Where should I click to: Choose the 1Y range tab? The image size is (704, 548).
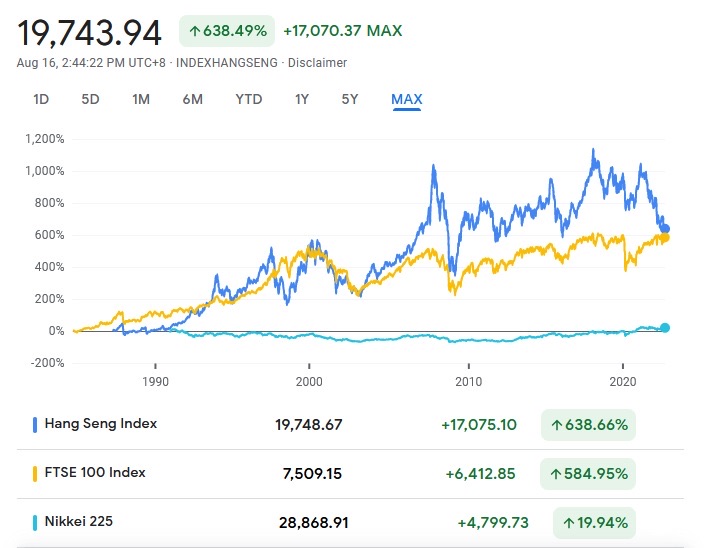coord(302,99)
